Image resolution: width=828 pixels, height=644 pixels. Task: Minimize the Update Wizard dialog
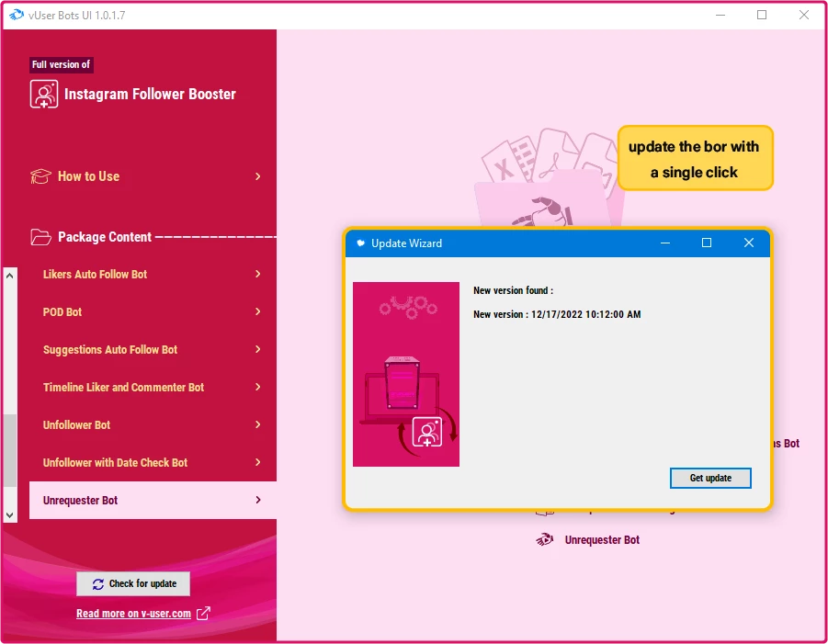tap(665, 243)
